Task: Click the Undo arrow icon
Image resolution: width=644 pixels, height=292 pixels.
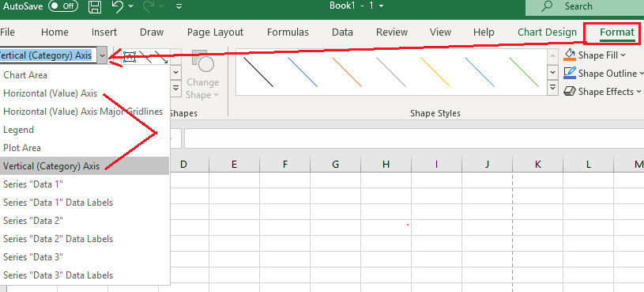Action: click(x=118, y=6)
